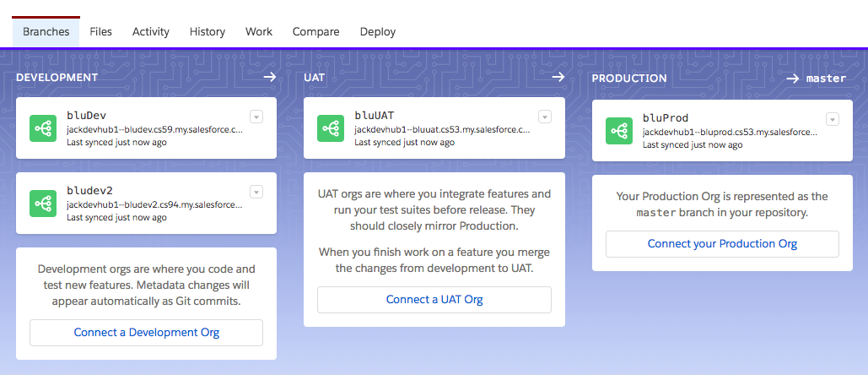Click the bluDev org name
Image resolution: width=868 pixels, height=375 pixels.
pos(86,116)
